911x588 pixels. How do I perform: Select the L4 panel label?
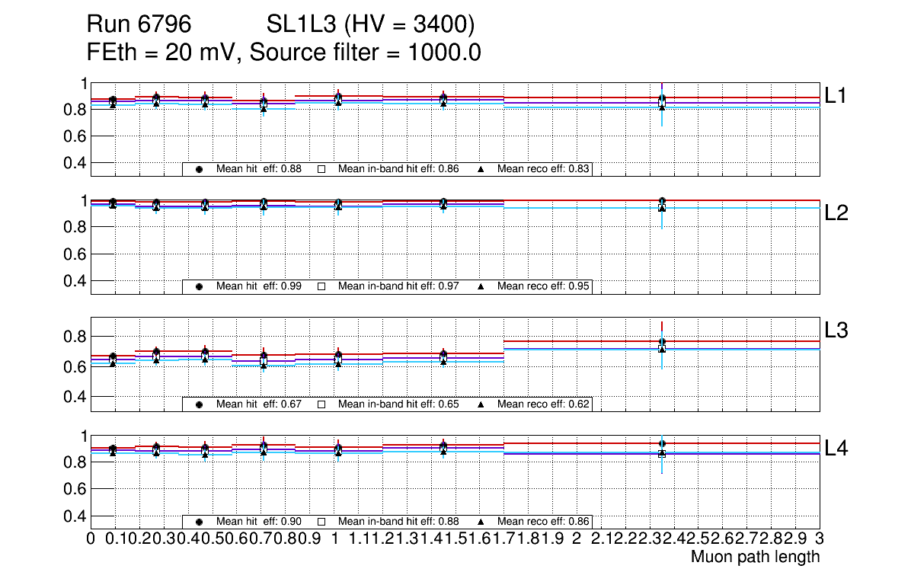point(836,449)
